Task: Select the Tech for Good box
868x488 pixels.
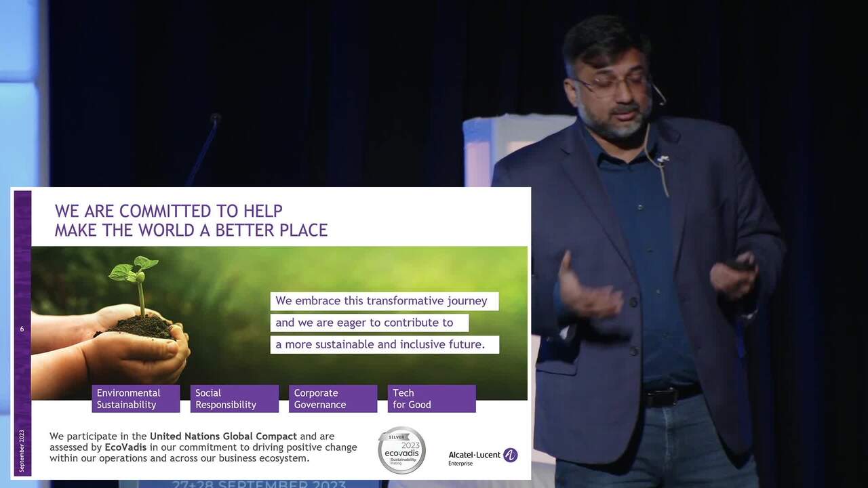Action: (432, 399)
